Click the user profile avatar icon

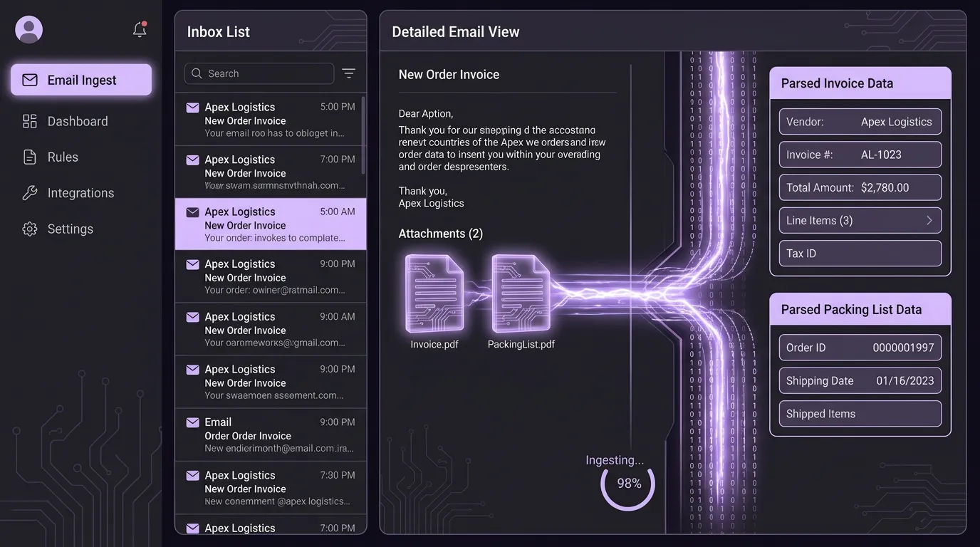point(29,30)
